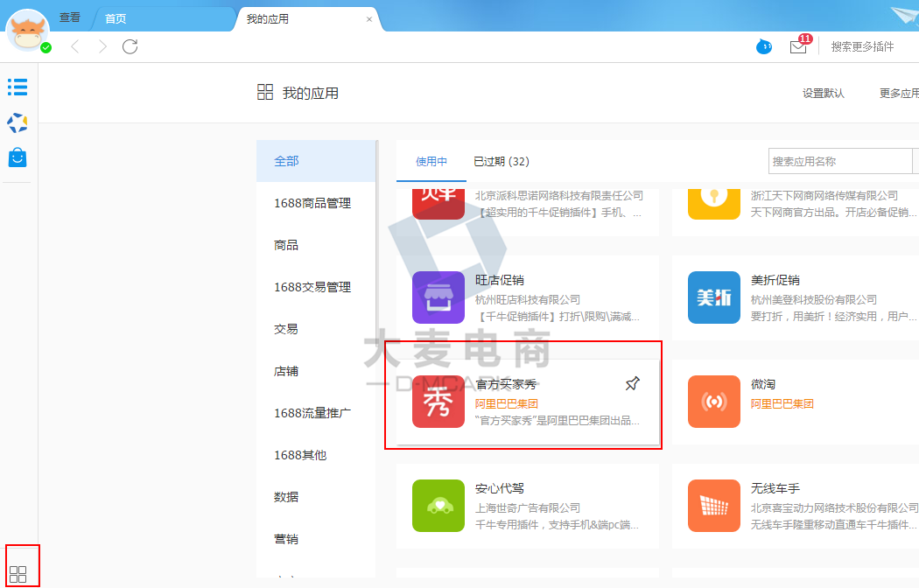Click 杭州旺店科技有限公司 text
Viewport: 919px width, 588px height.
coord(528,300)
